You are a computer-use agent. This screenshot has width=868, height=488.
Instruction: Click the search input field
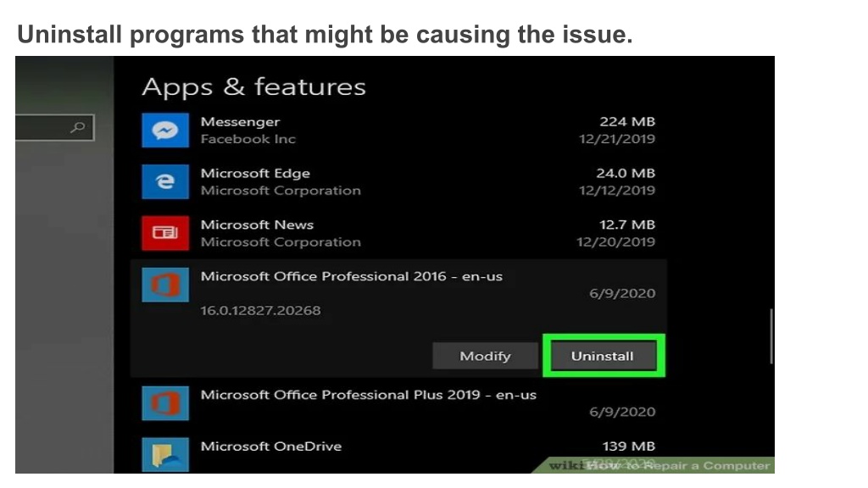[54, 128]
